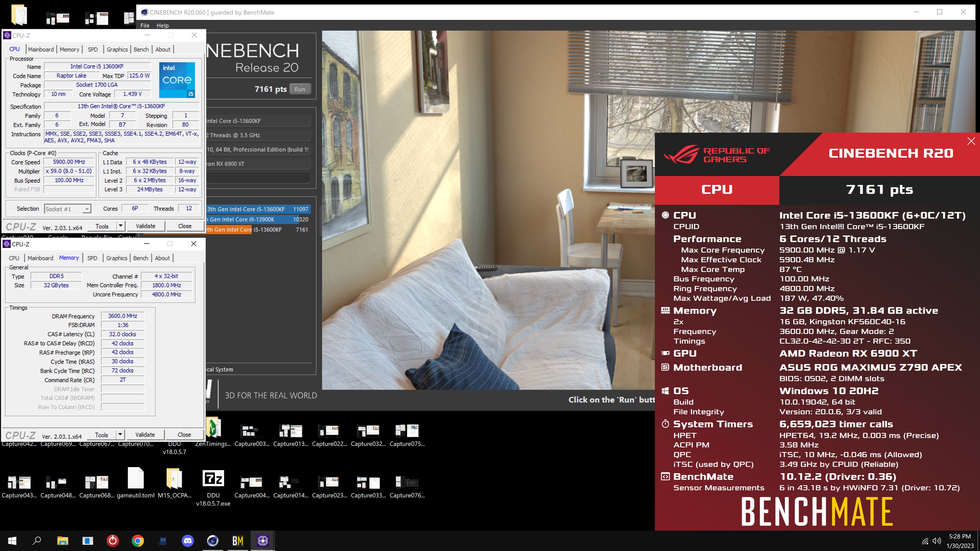The image size is (980, 551).
Task: Click rendered room image in Cinebench
Action: (488, 210)
